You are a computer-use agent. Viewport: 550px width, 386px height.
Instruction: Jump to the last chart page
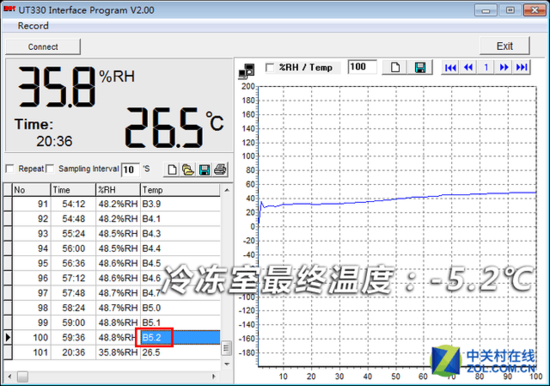pyautogui.click(x=522, y=67)
